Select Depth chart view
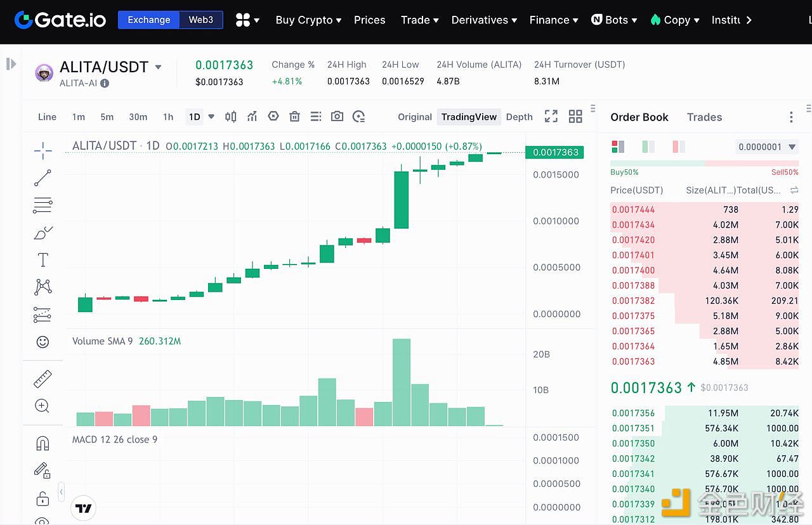The image size is (812, 525). 520,117
